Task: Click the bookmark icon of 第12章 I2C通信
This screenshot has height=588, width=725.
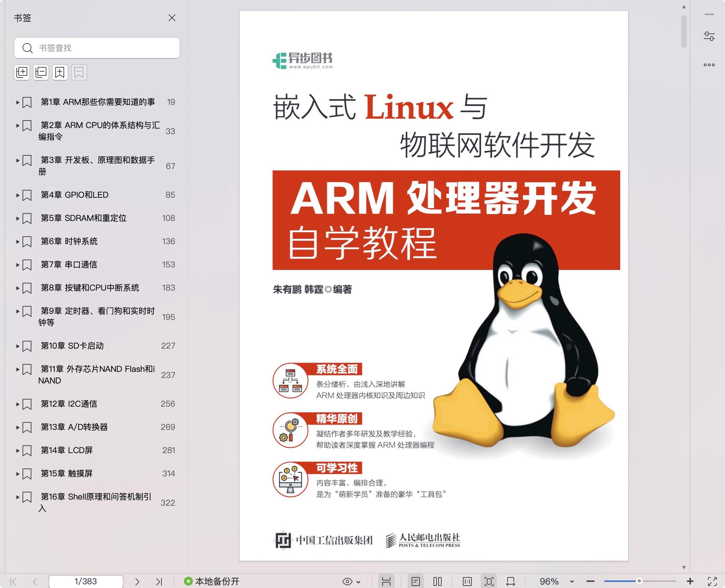Action: coord(27,404)
